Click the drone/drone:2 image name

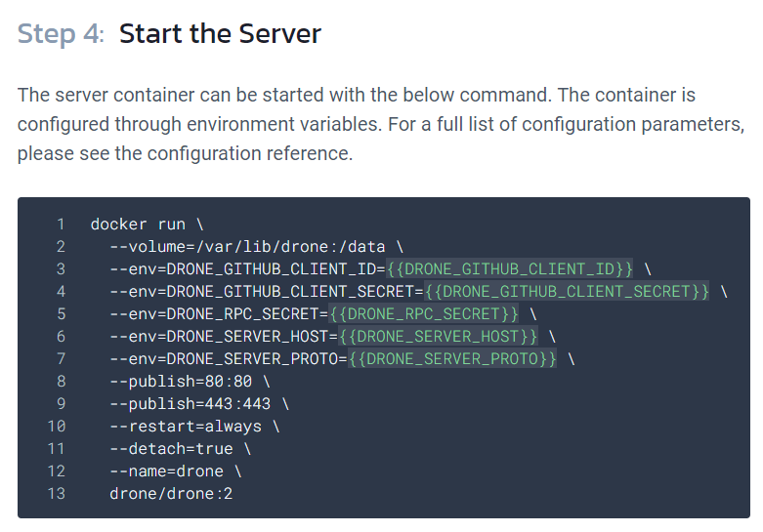tap(171, 494)
